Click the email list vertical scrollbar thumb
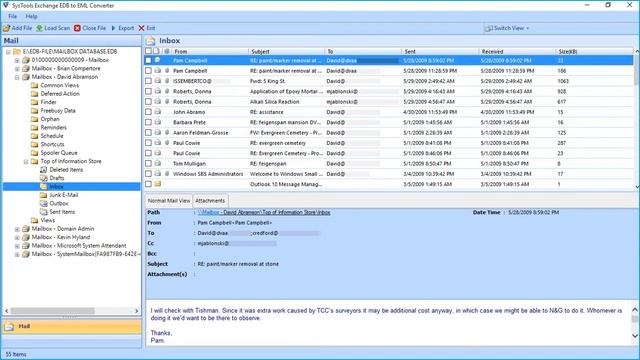The image size is (640, 360). pos(637,69)
